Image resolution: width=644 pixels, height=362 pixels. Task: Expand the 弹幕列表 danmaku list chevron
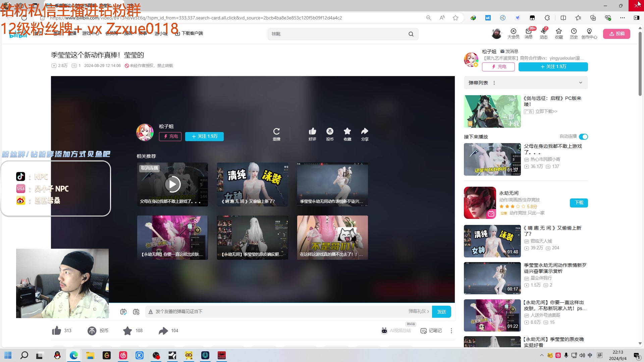(581, 83)
